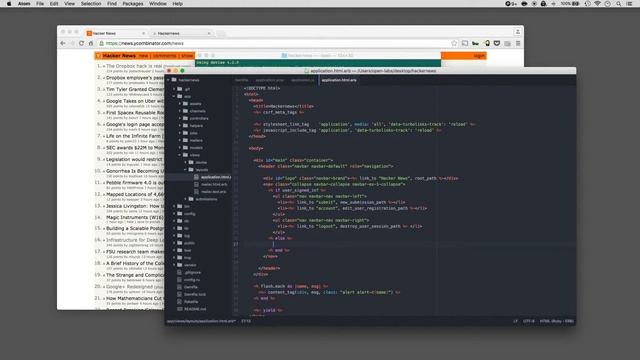The height and width of the screenshot is (360, 640).
Task: Click the browser forward arrow
Action: coord(72,43)
